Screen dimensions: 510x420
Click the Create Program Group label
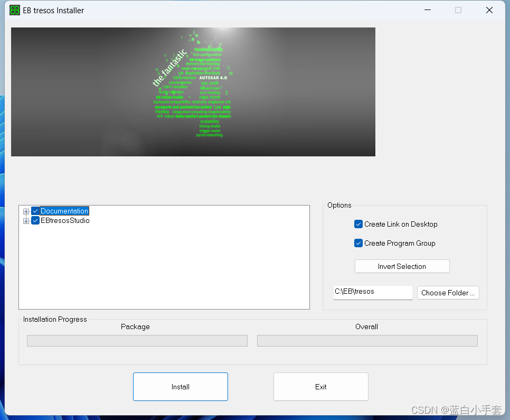(x=400, y=243)
